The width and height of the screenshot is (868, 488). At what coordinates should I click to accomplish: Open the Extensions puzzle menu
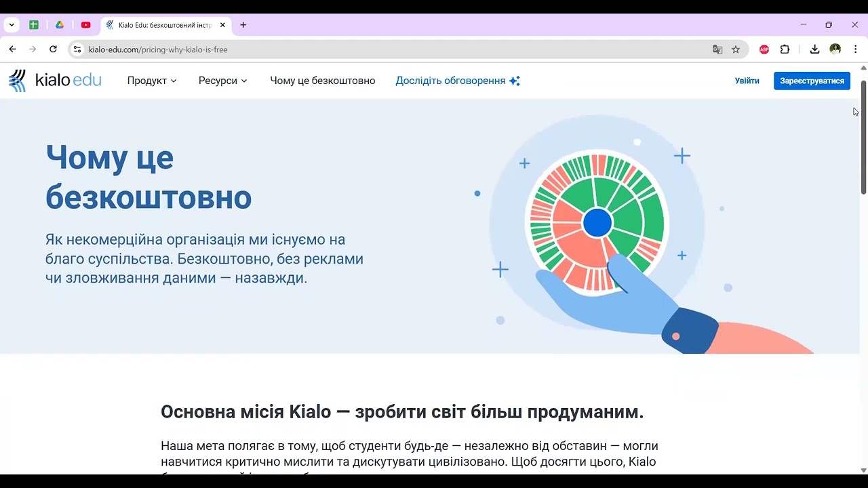click(x=785, y=49)
